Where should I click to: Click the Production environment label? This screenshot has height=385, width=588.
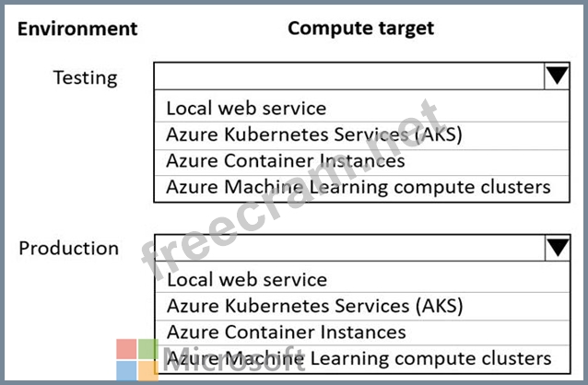[69, 249]
